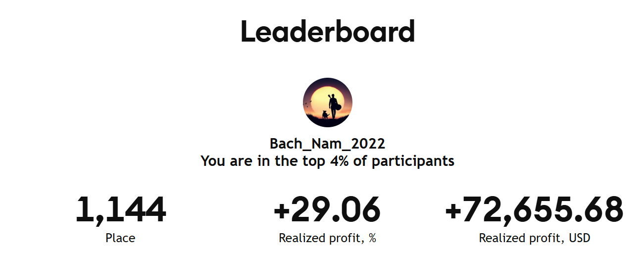This screenshot has height=255, width=644.
Task: Select the +72,655.68 profit amount
Action: [534, 210]
